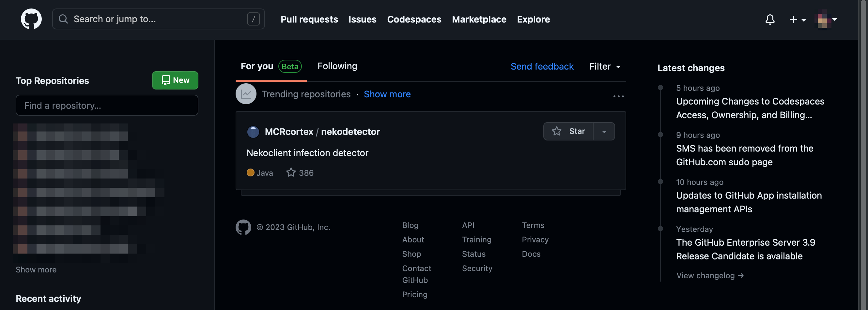Image resolution: width=868 pixels, height=310 pixels.
Task: Click View changelog link
Action: pyautogui.click(x=709, y=276)
